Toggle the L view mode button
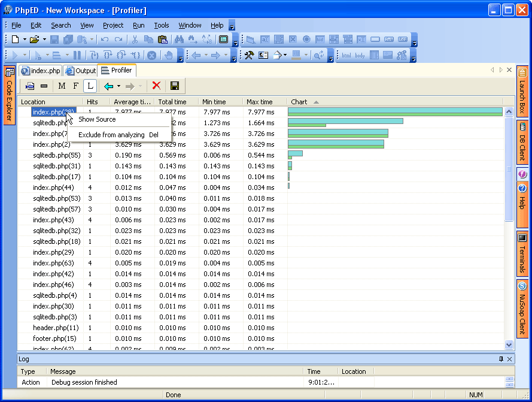Screen dimensions: 532x402 click(x=90, y=86)
